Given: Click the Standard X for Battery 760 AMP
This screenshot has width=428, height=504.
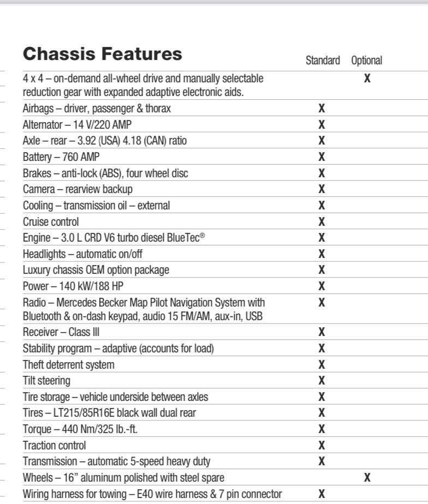Looking at the screenshot, I should [x=322, y=157].
